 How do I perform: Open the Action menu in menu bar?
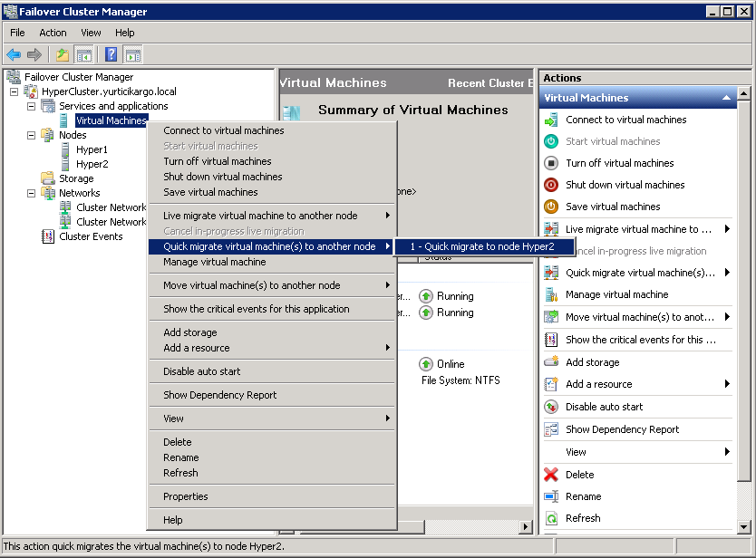(x=53, y=33)
